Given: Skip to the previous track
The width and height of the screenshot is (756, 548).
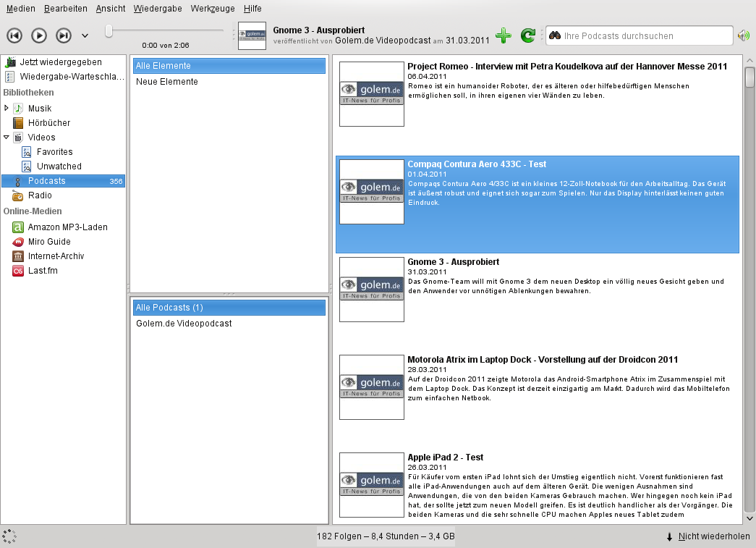Looking at the screenshot, I should coord(14,35).
